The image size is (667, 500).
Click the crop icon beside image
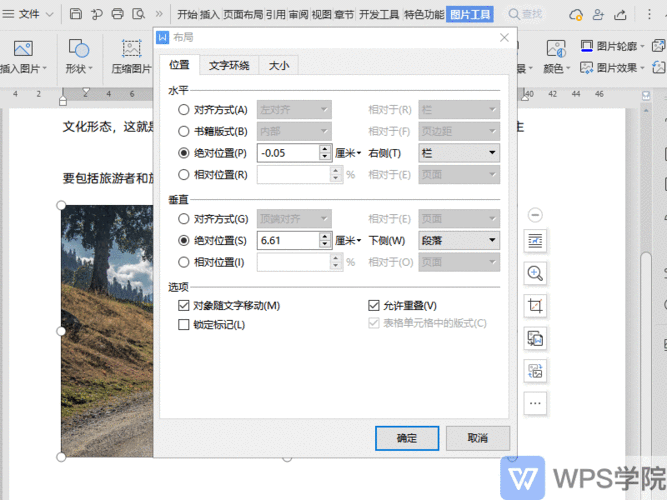[x=535, y=306]
